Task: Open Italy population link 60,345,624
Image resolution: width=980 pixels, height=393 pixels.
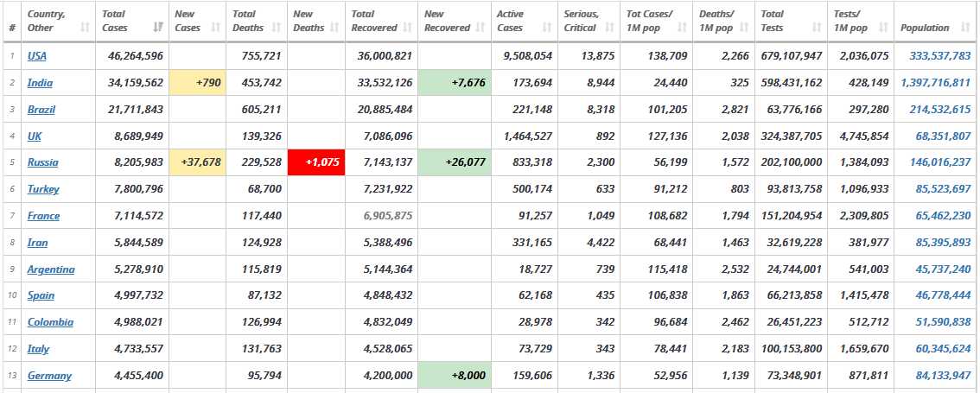Action: pyautogui.click(x=944, y=349)
